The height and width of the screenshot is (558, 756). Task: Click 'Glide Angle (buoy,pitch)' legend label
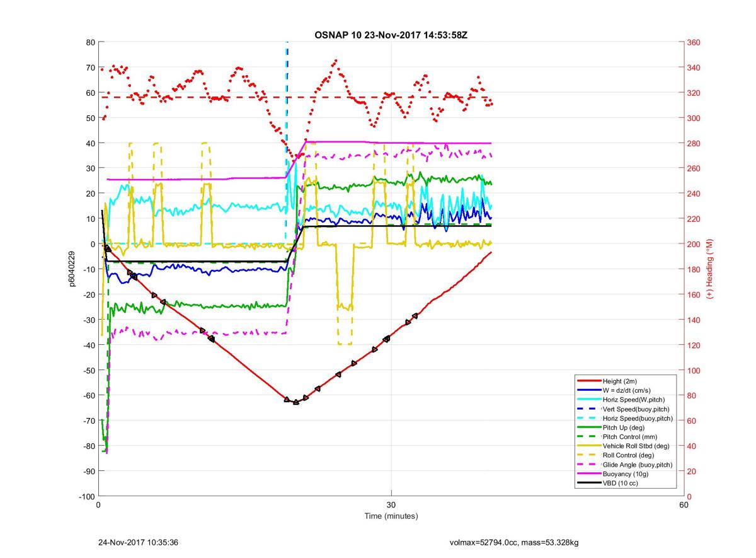[x=637, y=465]
